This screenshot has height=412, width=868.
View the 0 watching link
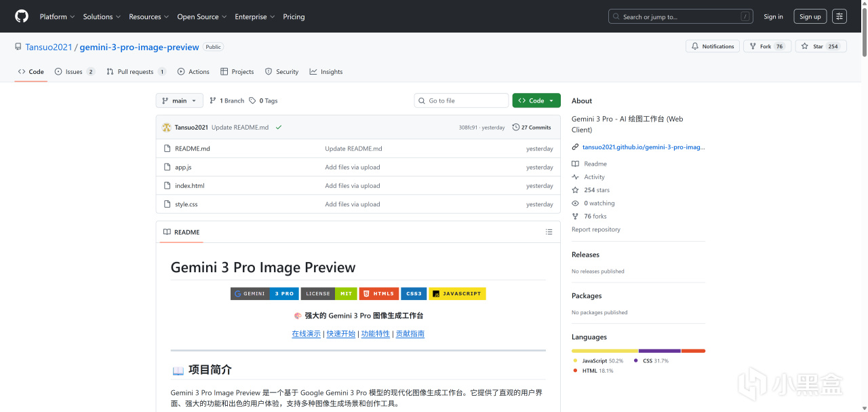[593, 203]
